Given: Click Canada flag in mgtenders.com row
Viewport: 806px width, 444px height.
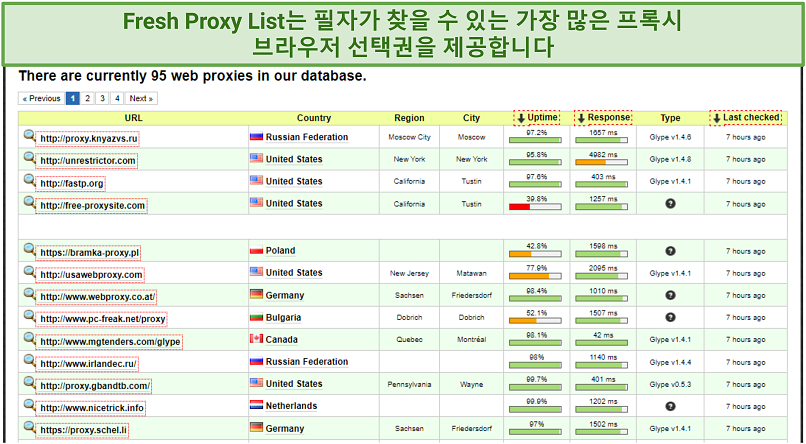Looking at the screenshot, I should [256, 339].
